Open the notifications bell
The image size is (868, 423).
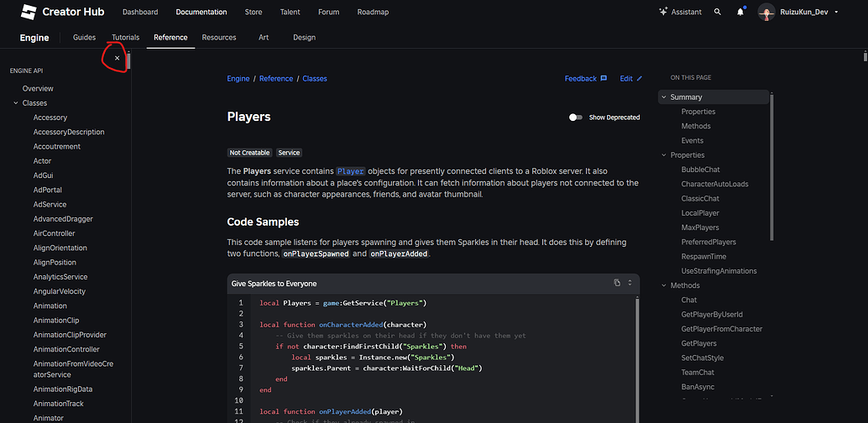740,12
